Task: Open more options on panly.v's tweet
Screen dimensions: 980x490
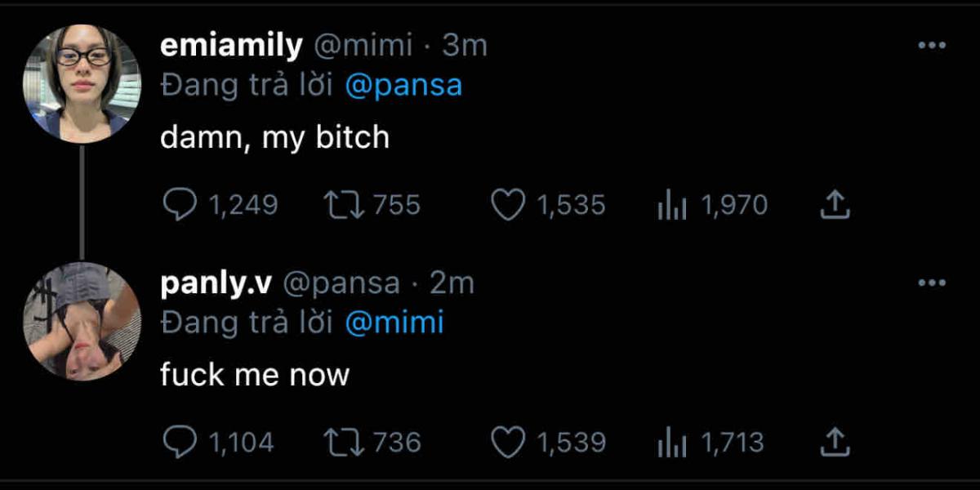Action: (x=932, y=283)
